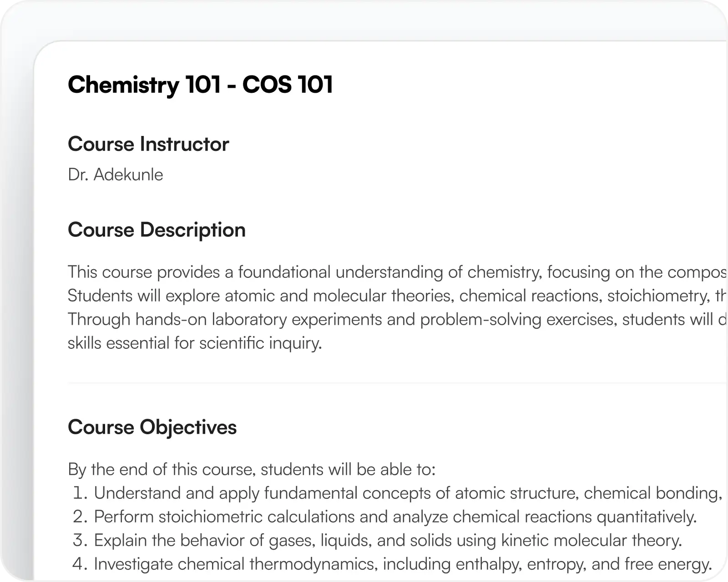This screenshot has width=728, height=582.
Task: Click 'By the end of this course' sentence
Action: 252,469
